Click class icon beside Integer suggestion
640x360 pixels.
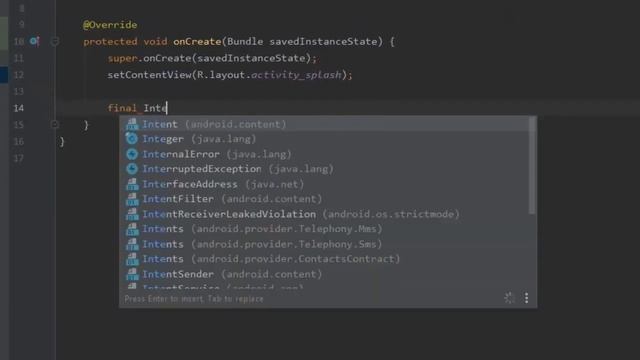point(132,139)
